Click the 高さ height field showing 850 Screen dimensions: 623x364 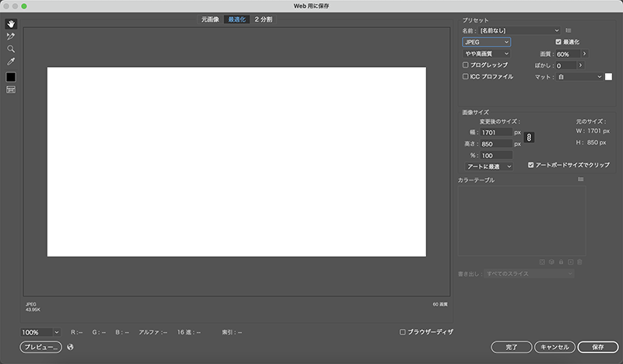point(496,144)
